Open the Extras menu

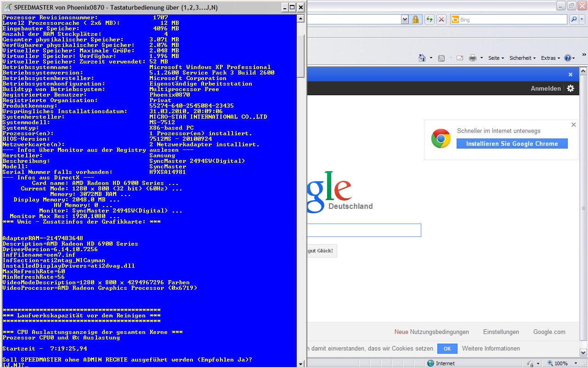coord(550,58)
